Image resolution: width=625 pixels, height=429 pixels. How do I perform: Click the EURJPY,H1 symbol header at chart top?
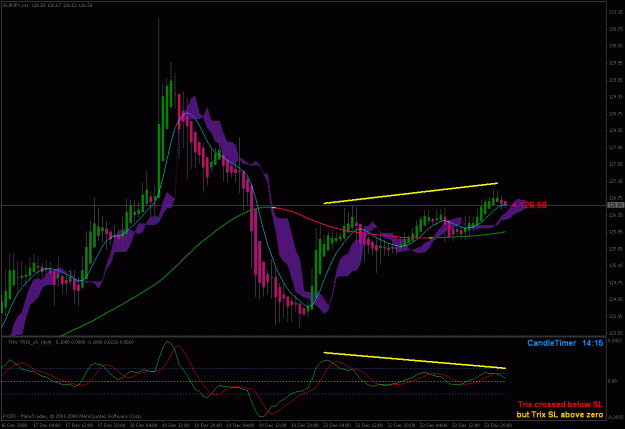pos(48,5)
